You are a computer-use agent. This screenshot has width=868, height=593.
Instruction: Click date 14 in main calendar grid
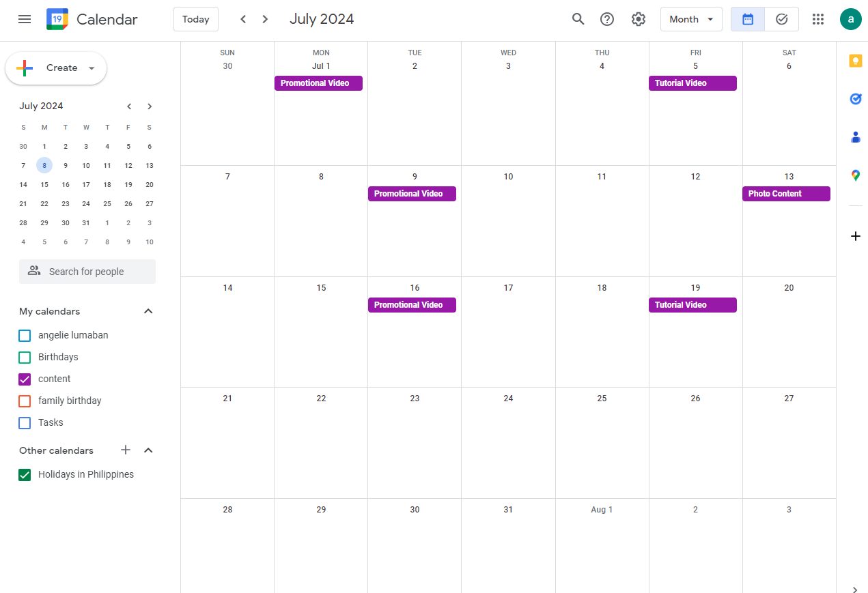[x=227, y=288]
